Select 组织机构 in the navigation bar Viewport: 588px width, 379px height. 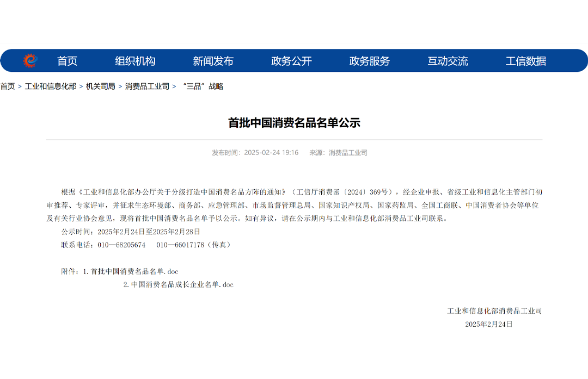[x=135, y=61]
